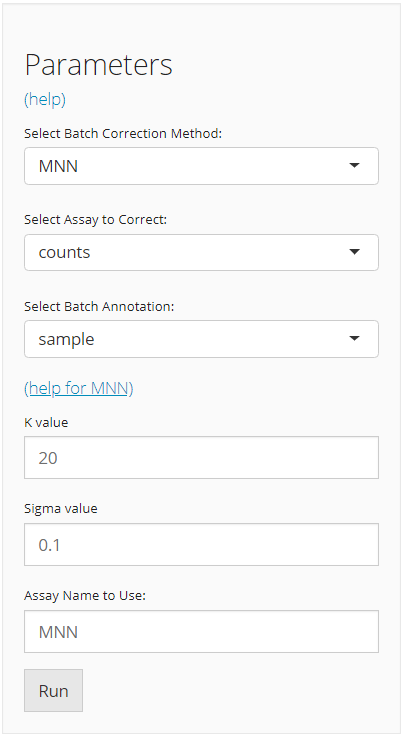Open the Select Batch Correction Method dropdown
The image size is (403, 736).
pyautogui.click(x=201, y=166)
